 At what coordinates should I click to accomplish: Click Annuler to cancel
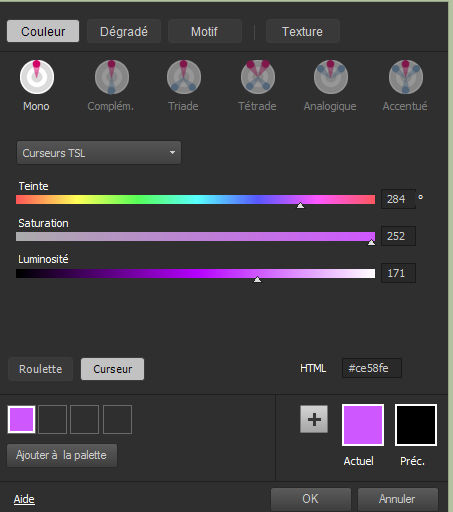pyautogui.click(x=397, y=499)
